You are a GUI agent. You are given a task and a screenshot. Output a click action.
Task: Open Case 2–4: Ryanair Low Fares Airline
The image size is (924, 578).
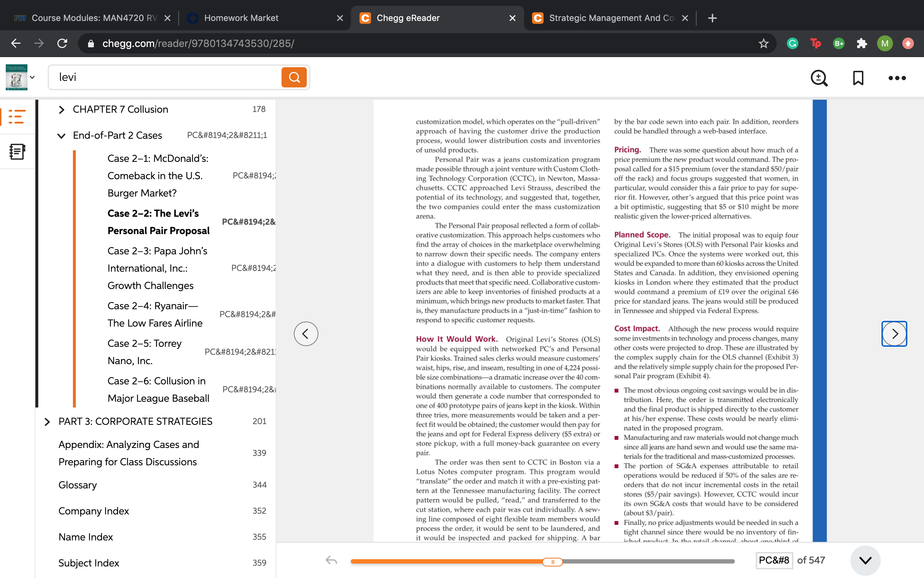tap(155, 315)
